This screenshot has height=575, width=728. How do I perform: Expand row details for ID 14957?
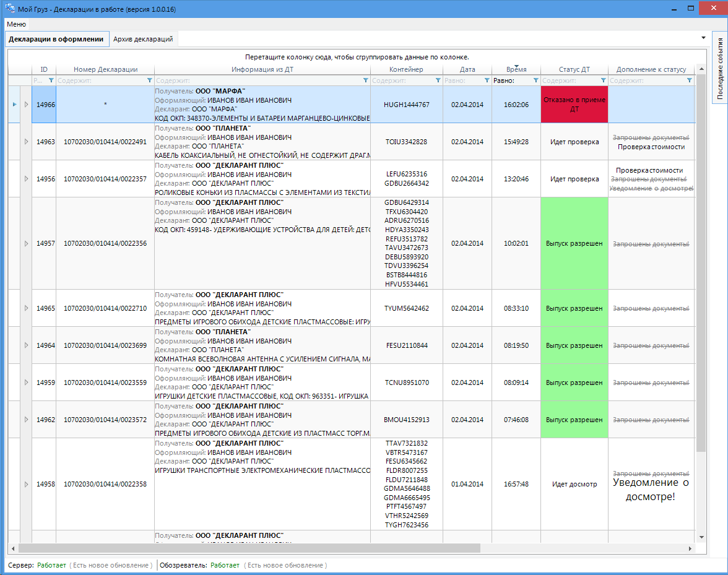tap(26, 243)
